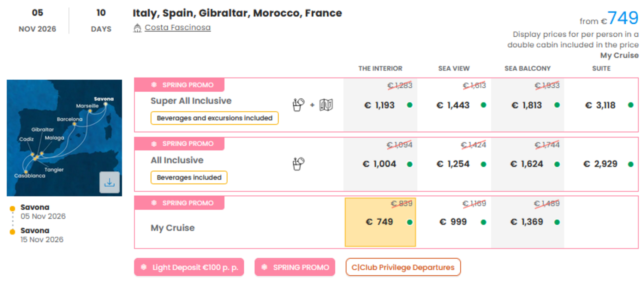Click the bottom SPRING PROMO button
This screenshot has width=644, height=282.
tap(294, 267)
